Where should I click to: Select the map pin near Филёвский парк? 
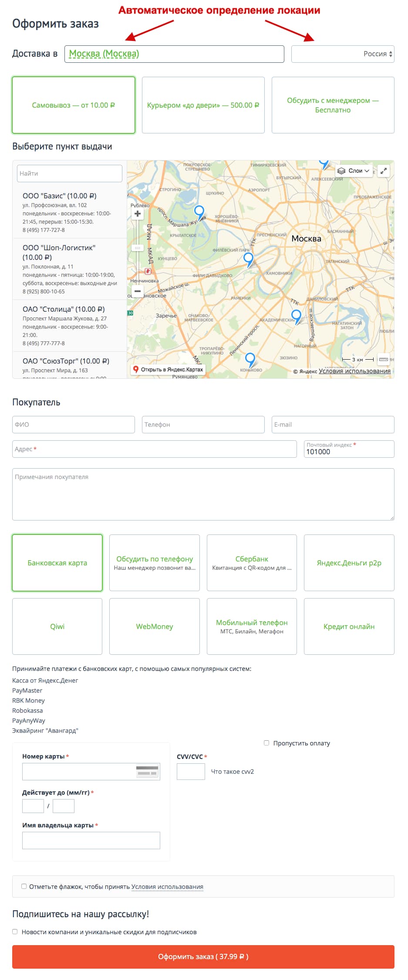pos(248,259)
